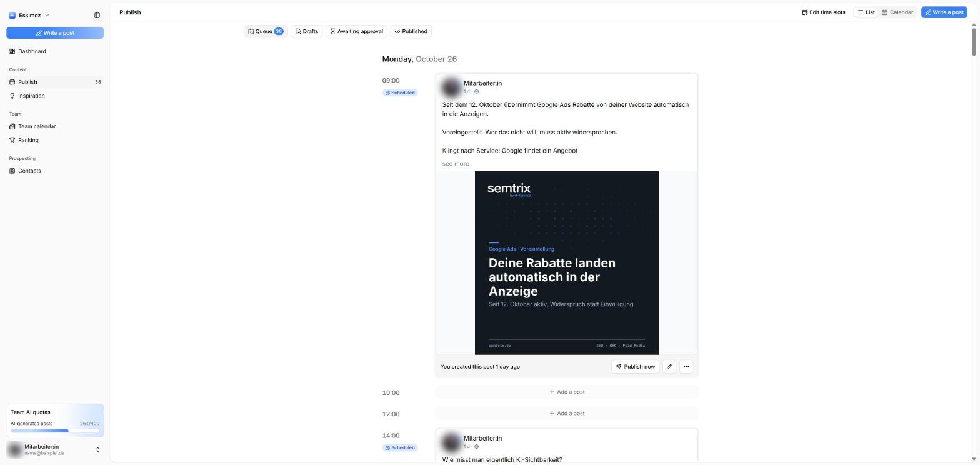Switch to the Published tab
This screenshot has height=465, width=980.
[x=411, y=31]
